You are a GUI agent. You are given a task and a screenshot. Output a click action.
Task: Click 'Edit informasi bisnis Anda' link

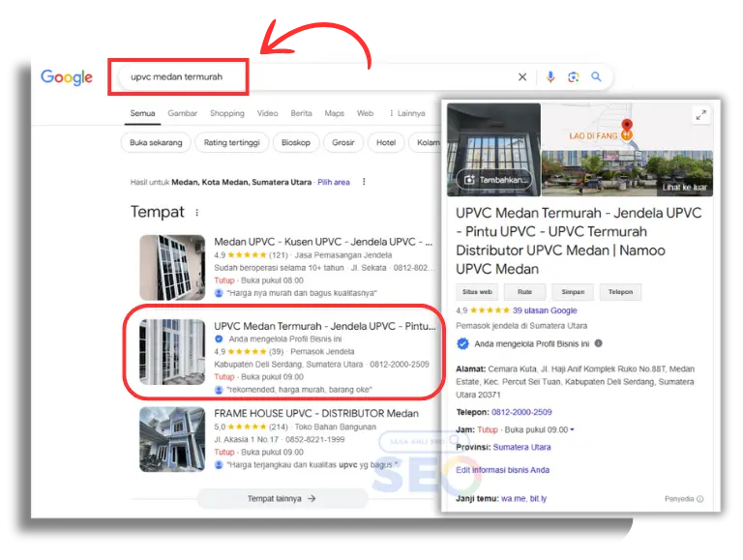(x=502, y=470)
